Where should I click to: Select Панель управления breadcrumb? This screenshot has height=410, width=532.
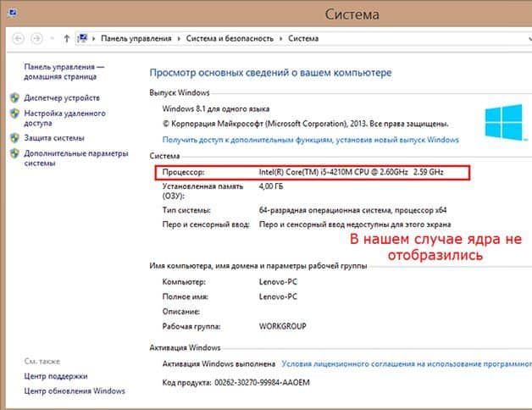point(136,38)
